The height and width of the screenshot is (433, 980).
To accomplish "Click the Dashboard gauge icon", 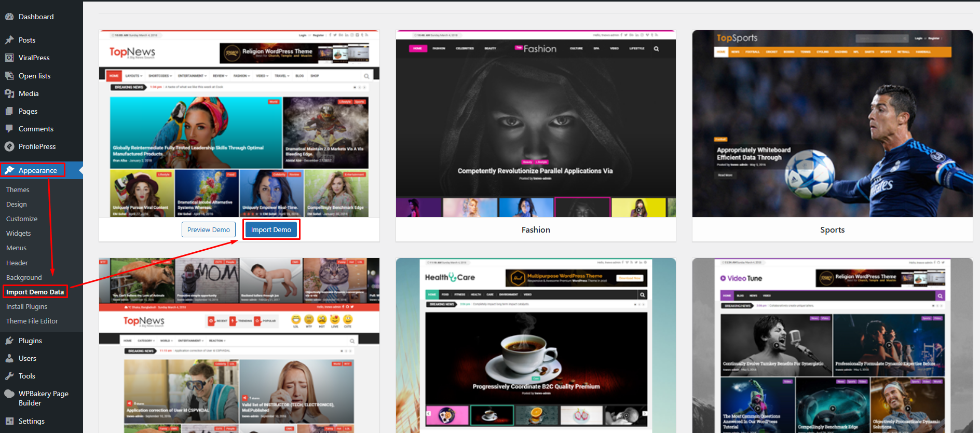I will pyautogui.click(x=9, y=17).
